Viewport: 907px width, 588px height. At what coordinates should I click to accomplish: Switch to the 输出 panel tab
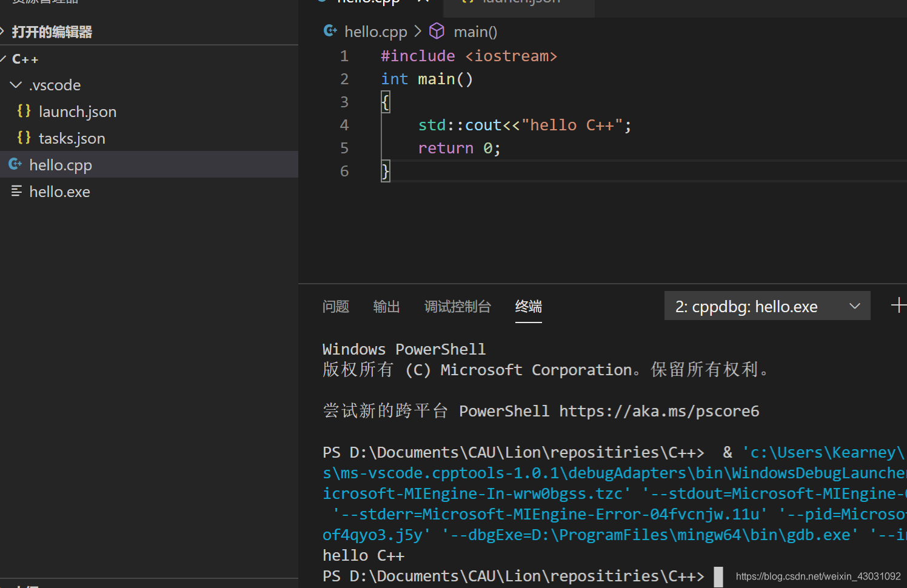pos(387,307)
